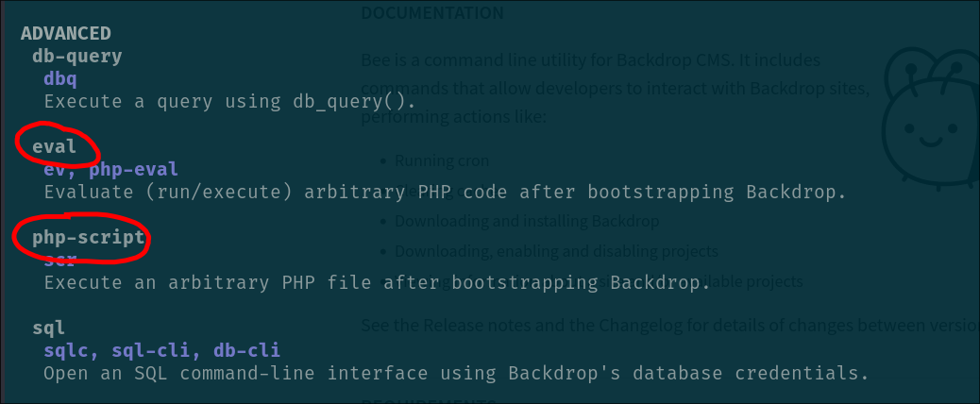Click the circled eval command name
Screen dimensions: 980x404
55,146
